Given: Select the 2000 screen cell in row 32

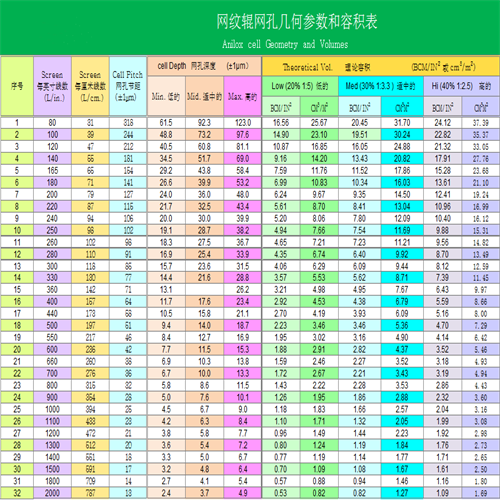Looking at the screenshot, I should (52, 493).
